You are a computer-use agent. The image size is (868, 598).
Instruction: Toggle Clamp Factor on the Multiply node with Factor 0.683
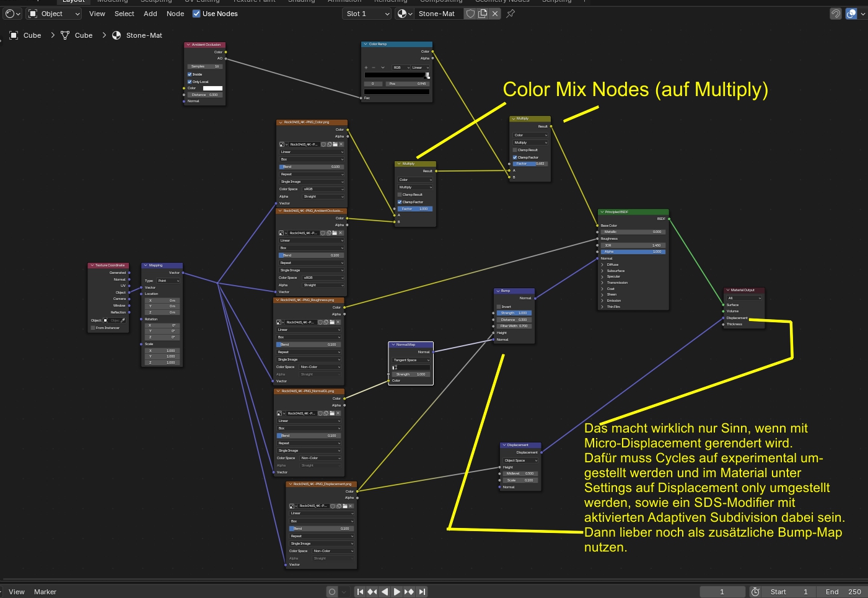coord(515,157)
